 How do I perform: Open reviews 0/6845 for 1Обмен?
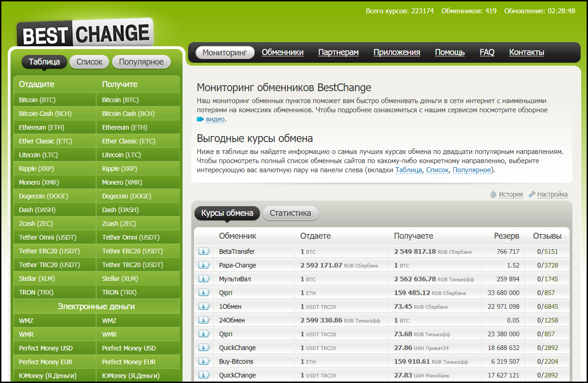coord(548,306)
